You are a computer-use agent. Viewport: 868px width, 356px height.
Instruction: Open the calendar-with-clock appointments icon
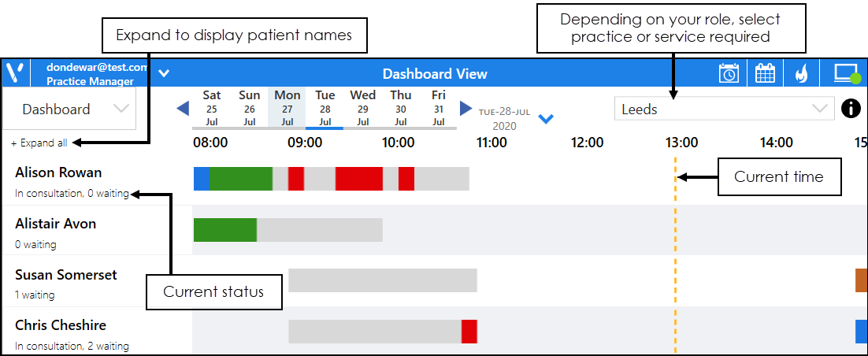pos(729,74)
